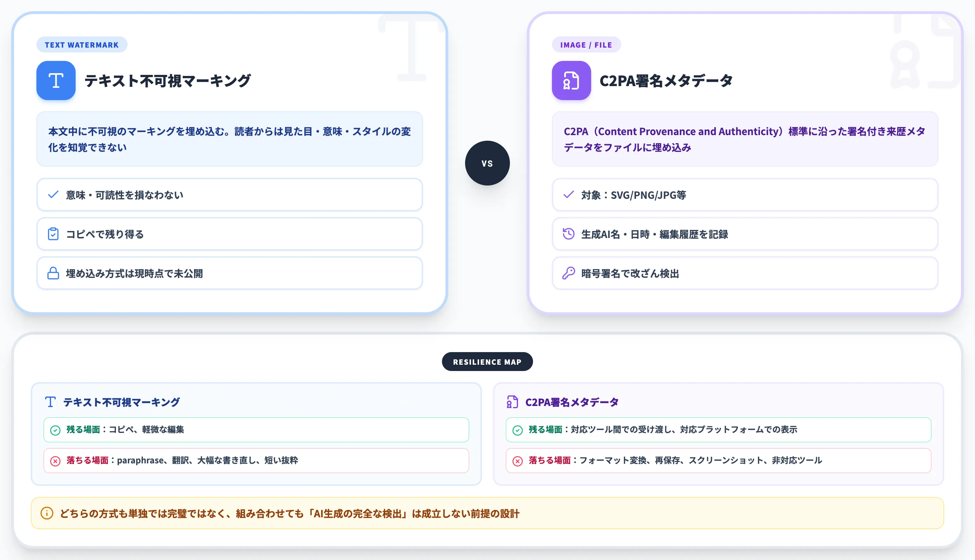
Task: Click the clipboard icon beside コピペで残り得る
Action: (x=53, y=234)
